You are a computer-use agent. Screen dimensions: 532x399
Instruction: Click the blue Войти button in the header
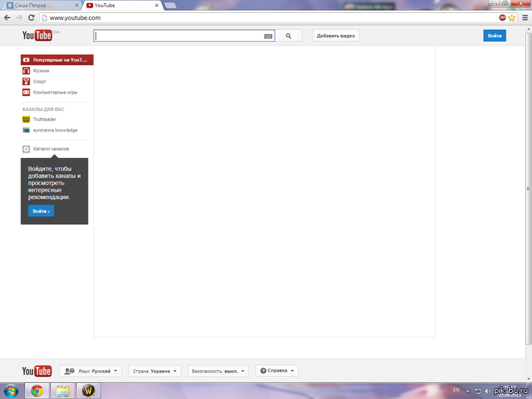tap(494, 36)
